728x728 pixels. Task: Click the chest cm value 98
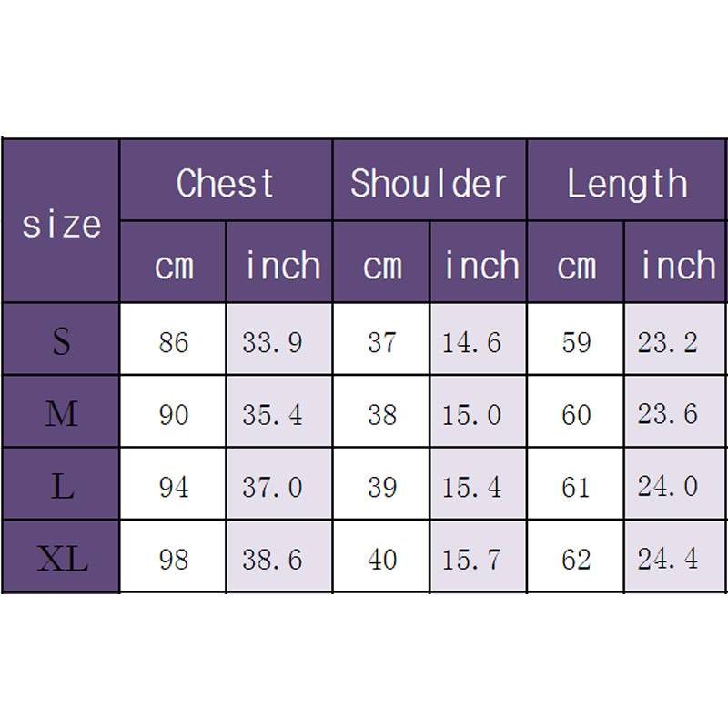coord(173,559)
